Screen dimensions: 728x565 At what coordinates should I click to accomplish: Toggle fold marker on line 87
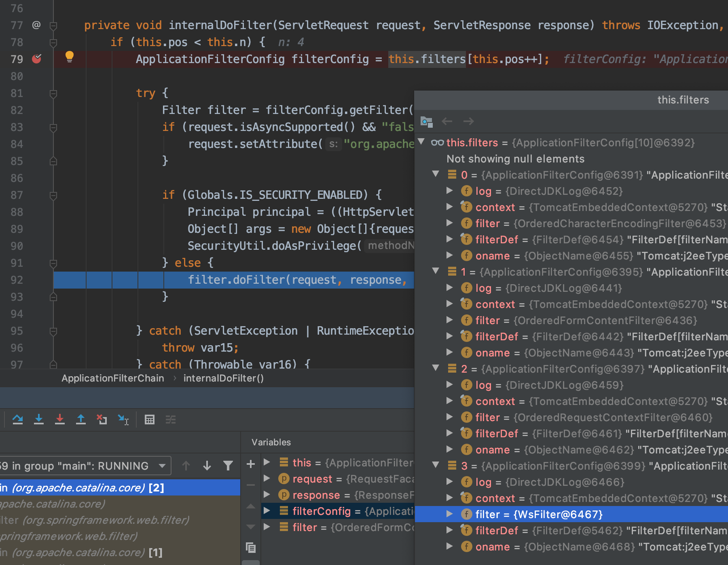tap(53, 196)
